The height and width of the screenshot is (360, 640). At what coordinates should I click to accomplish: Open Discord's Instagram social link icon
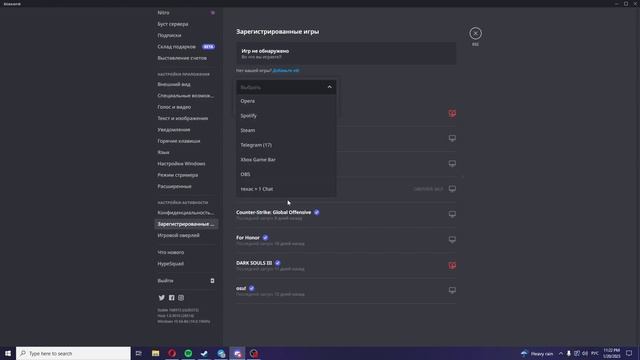tap(181, 298)
